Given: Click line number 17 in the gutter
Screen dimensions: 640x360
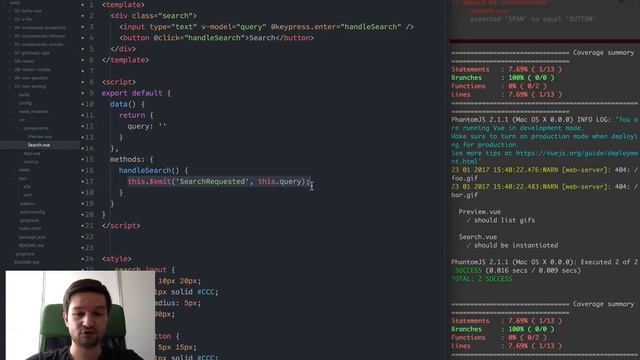Looking at the screenshot, I should [89, 181].
